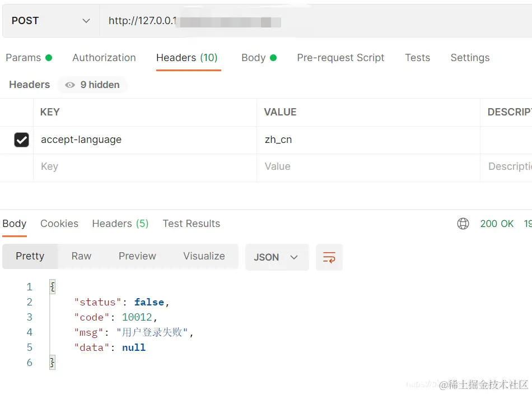The height and width of the screenshot is (394, 532).
Task: Click the value false in response
Action: point(149,302)
